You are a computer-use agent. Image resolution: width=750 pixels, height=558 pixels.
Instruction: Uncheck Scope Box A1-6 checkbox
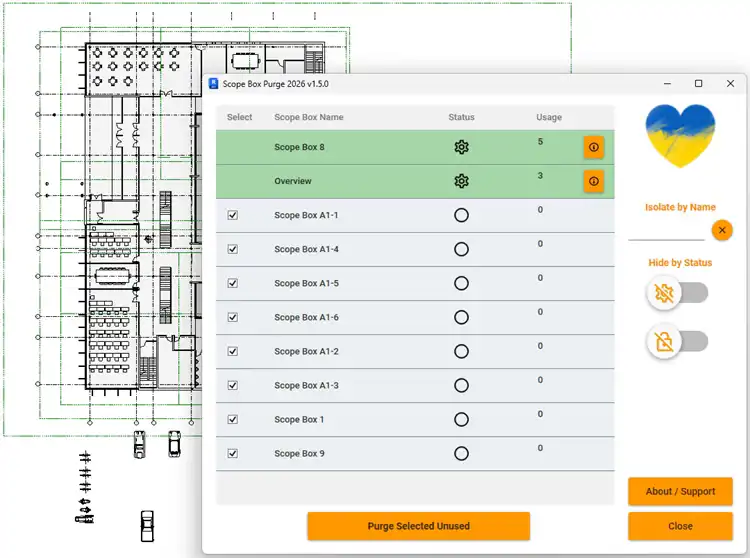tap(232, 317)
